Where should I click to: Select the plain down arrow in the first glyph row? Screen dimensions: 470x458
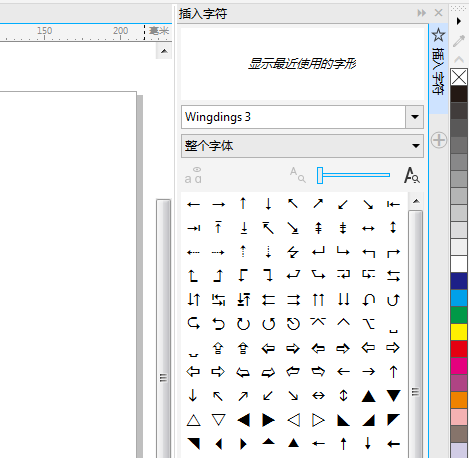click(x=268, y=204)
